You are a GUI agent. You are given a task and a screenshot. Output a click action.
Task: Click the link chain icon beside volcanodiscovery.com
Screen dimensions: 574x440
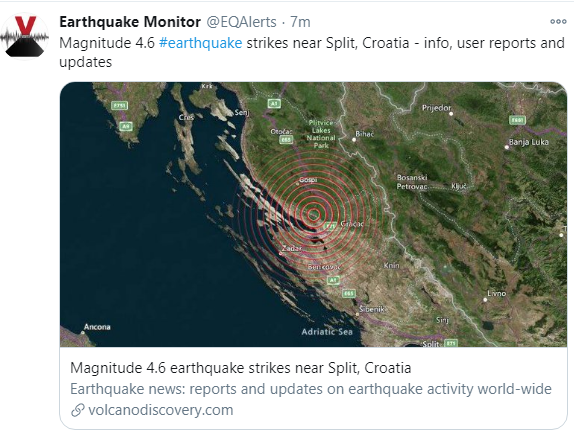pyautogui.click(x=78, y=410)
